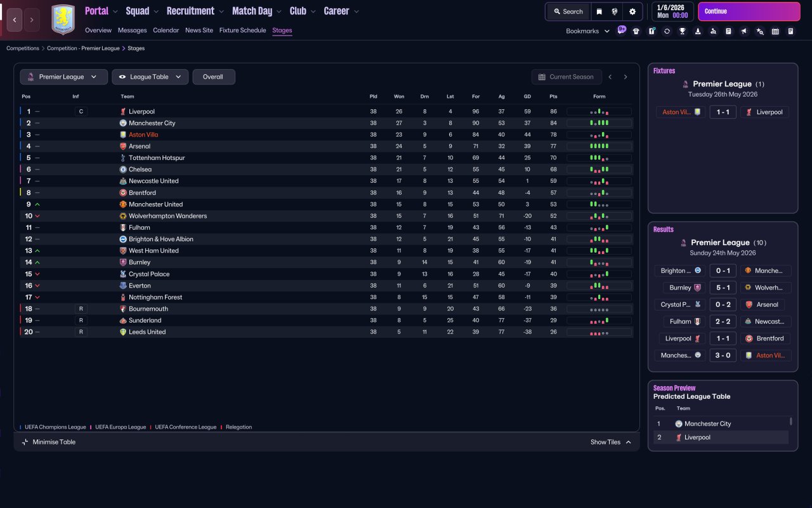Click the R info badge on Leeds United row
The height and width of the screenshot is (508, 812).
[x=81, y=332]
